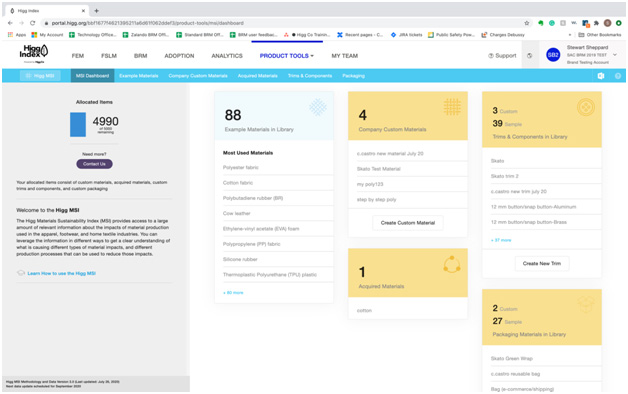The width and height of the screenshot is (628, 394).
Task: Go to ANALYTICS section
Action: [x=227, y=56]
